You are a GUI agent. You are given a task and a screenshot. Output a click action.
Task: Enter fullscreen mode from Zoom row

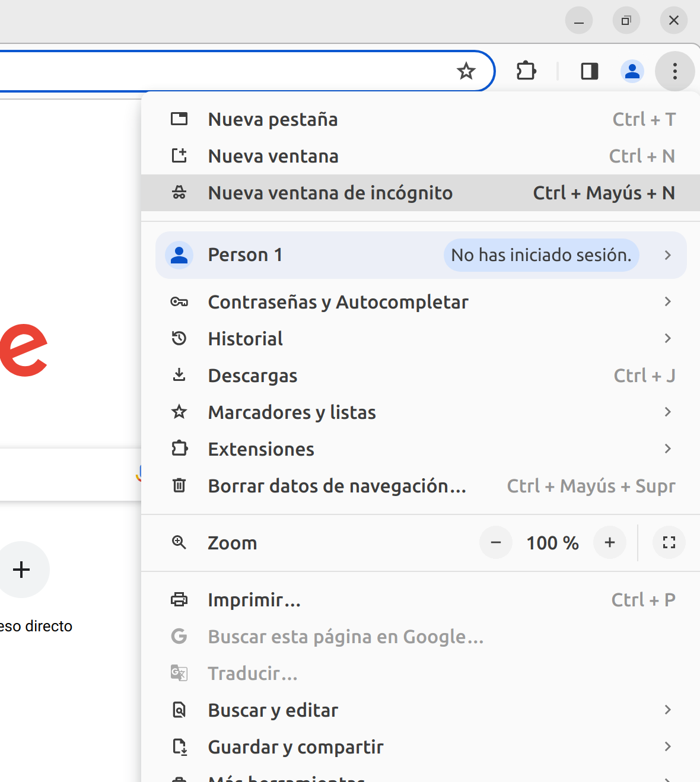669,542
